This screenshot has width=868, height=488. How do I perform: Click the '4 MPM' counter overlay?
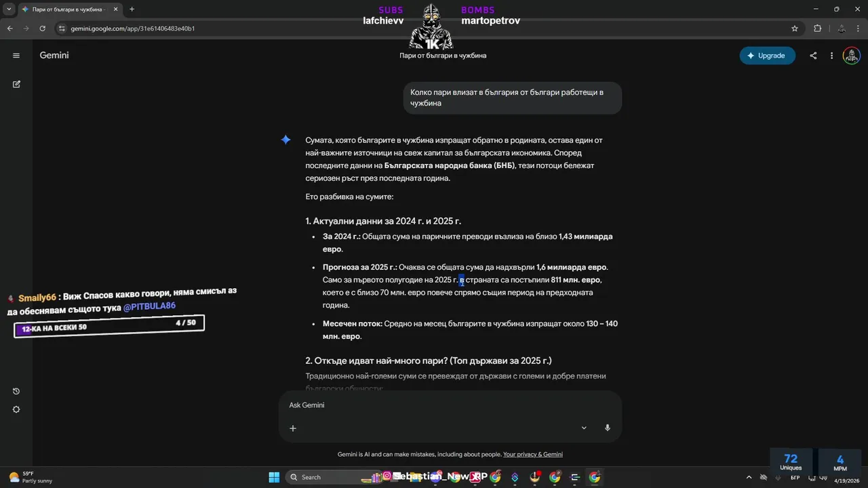tap(840, 462)
